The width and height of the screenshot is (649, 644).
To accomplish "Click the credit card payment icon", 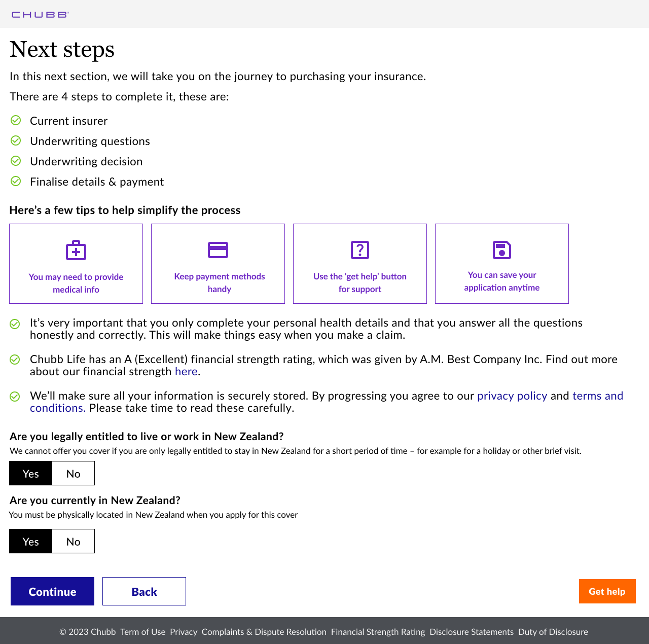I will 218,250.
